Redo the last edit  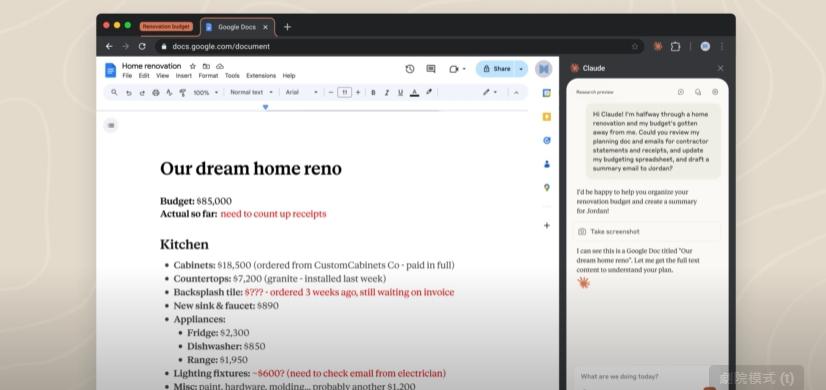[142, 93]
